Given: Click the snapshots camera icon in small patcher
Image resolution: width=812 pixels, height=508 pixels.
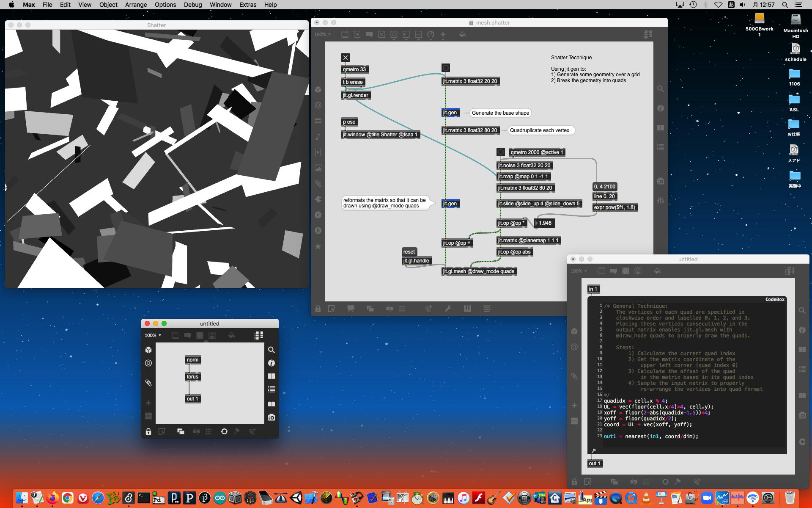Looking at the screenshot, I should click(x=272, y=417).
